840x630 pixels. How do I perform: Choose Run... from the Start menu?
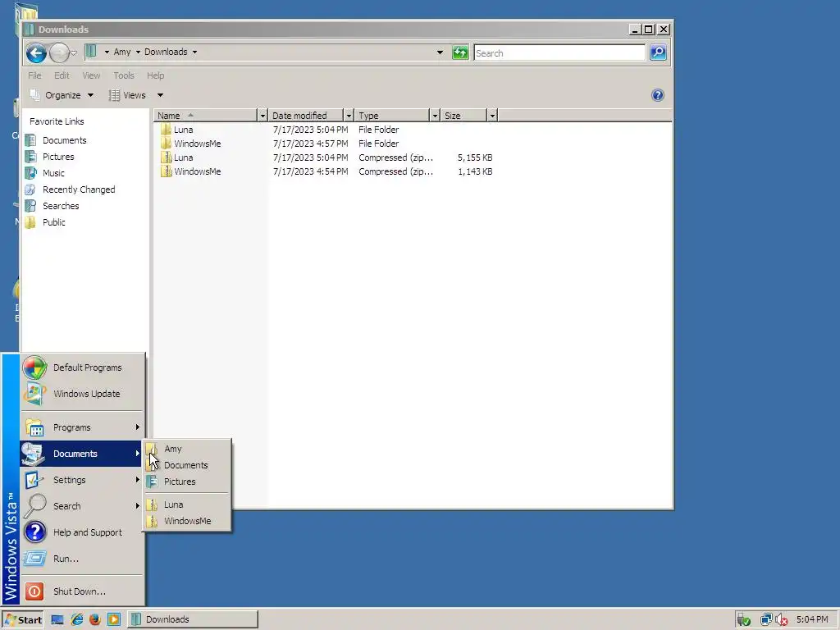pyautogui.click(x=83, y=559)
